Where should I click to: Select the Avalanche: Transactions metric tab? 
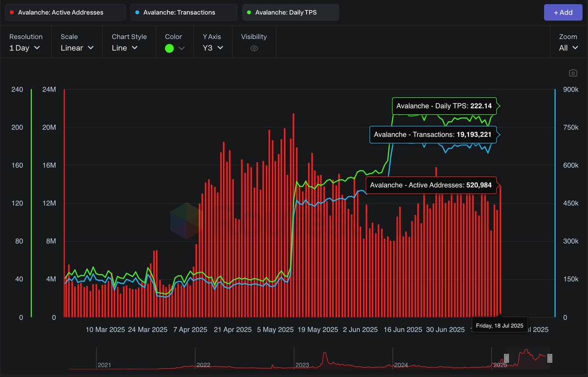pos(184,12)
